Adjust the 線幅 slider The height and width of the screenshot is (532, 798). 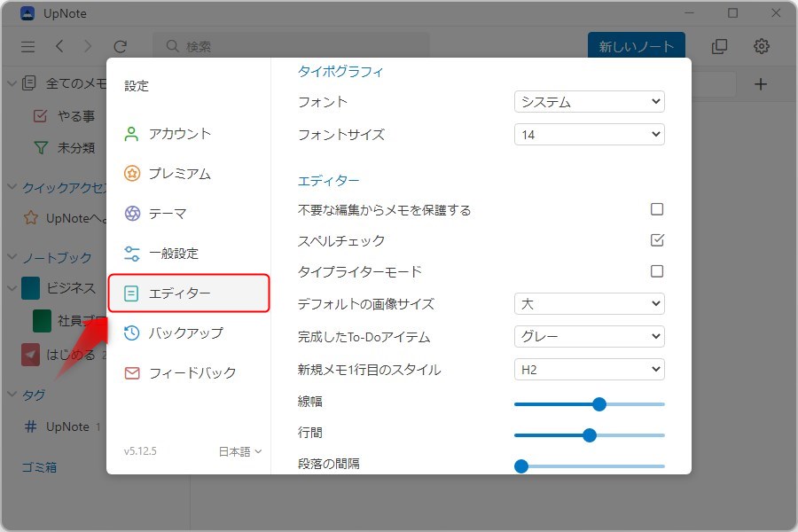coord(590,404)
